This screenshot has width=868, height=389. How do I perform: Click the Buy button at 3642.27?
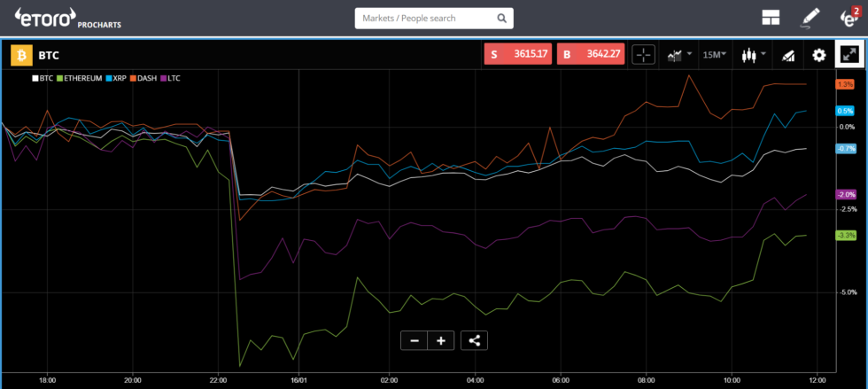click(590, 55)
